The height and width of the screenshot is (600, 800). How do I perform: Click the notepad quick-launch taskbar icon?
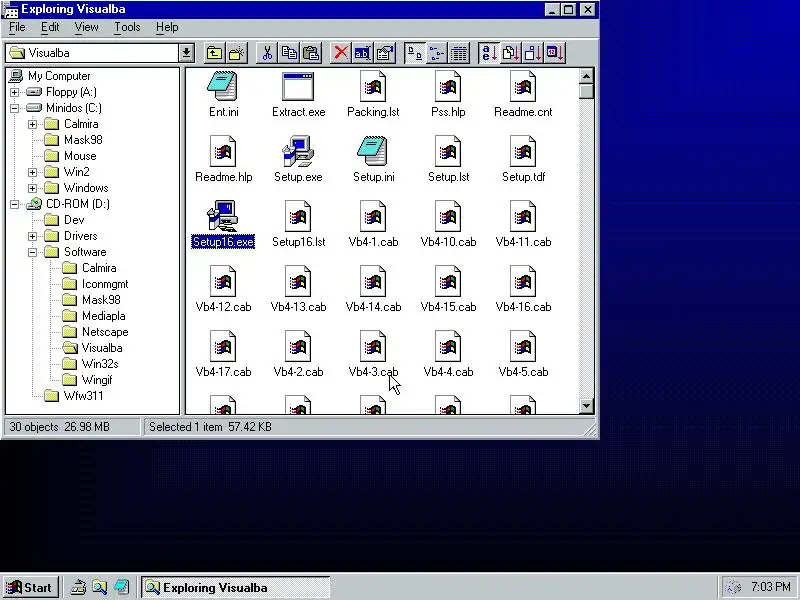[x=121, y=587]
